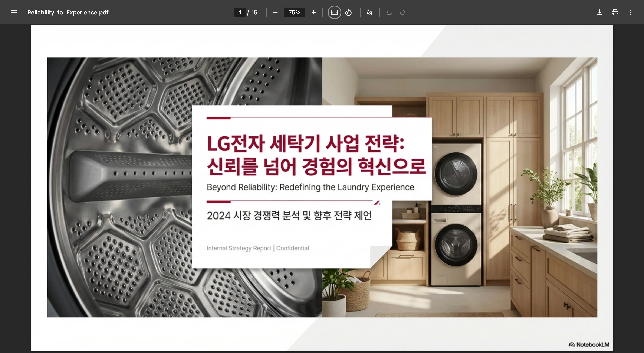Open the more options three-dot menu

[x=631, y=12]
